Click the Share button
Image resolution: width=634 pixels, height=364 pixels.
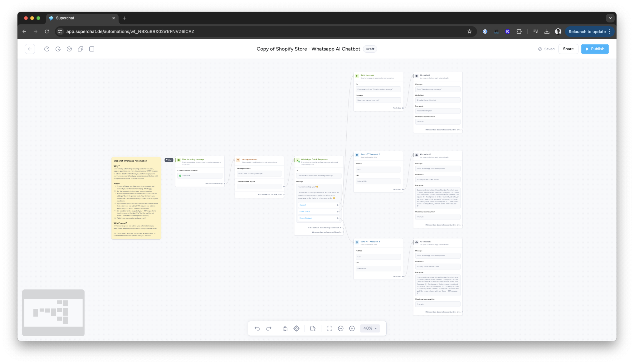point(568,49)
